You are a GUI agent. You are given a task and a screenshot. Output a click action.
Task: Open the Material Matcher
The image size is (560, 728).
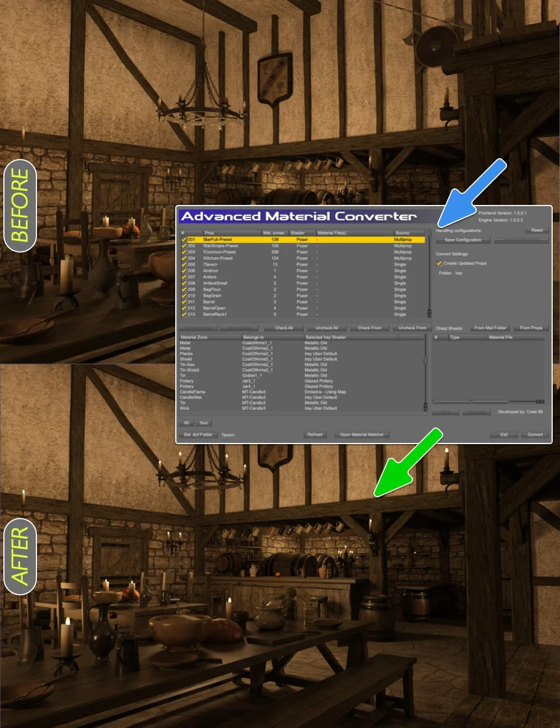point(362,435)
